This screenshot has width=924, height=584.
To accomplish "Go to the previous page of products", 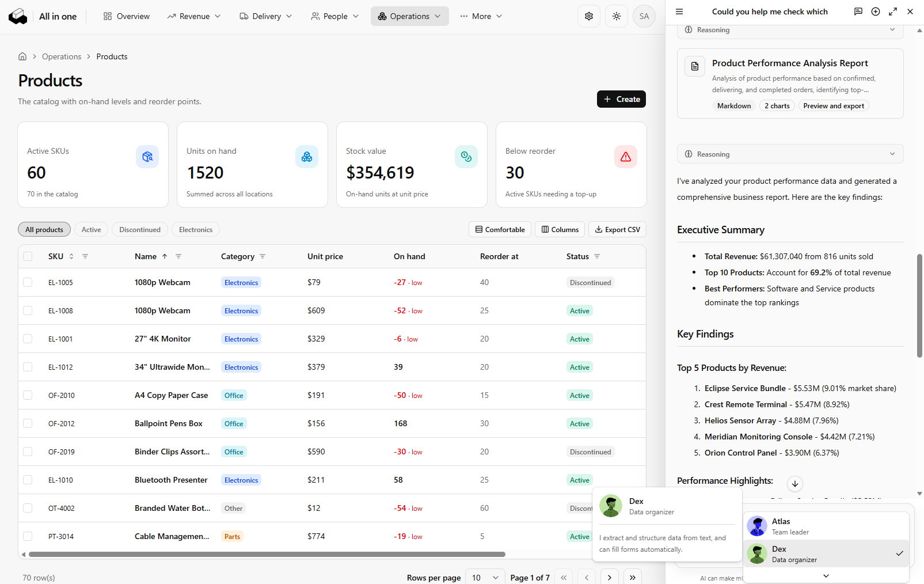I will [x=587, y=578].
